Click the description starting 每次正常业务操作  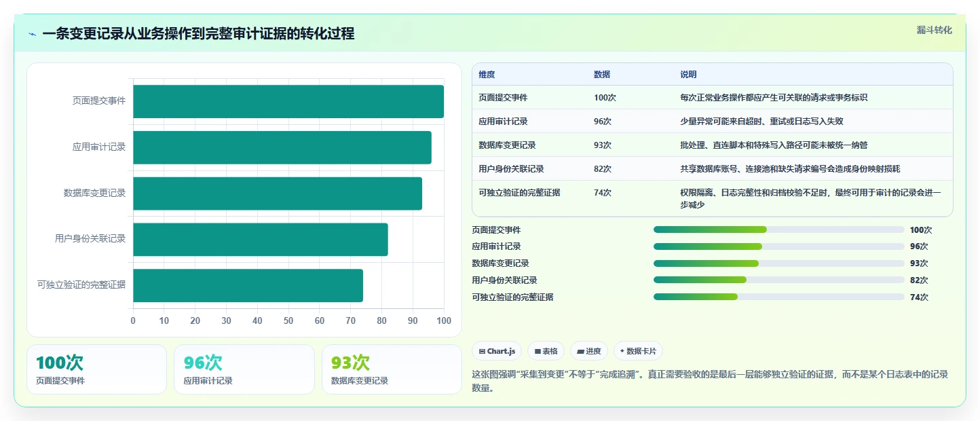pyautogui.click(x=774, y=98)
